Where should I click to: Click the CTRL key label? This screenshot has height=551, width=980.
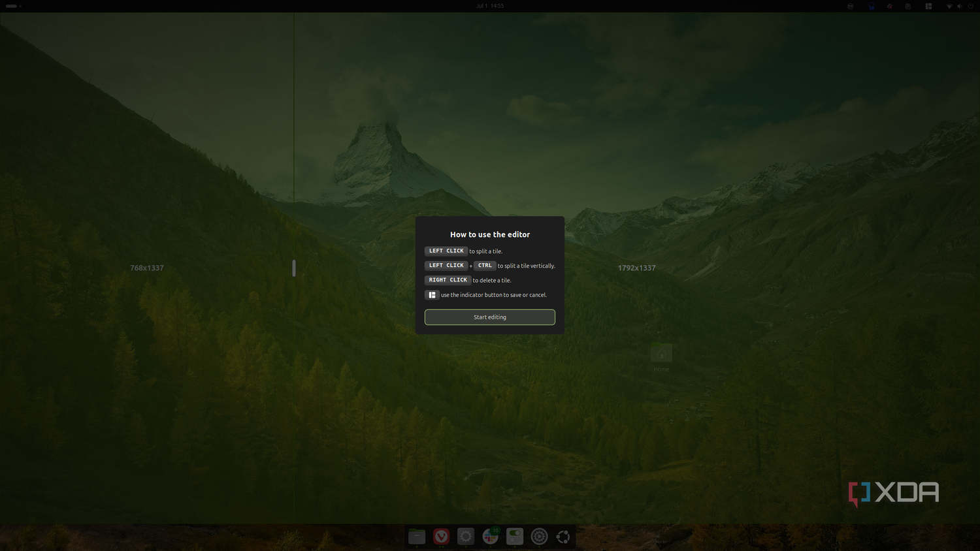(485, 266)
